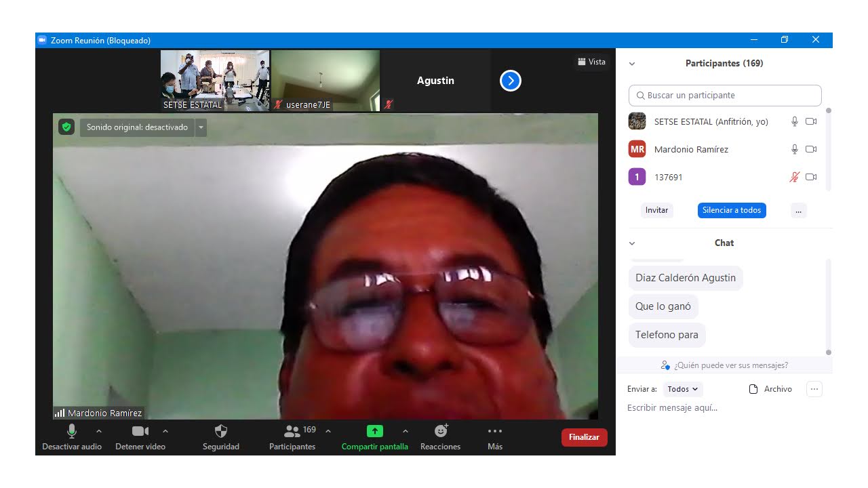Toggle Sonido original desactivado button
Image resolution: width=868 pixels, height=488 pixels.
137,127
